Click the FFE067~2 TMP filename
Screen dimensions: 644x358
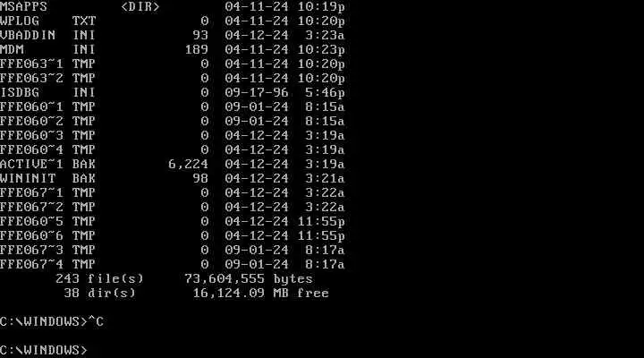pos(47,207)
